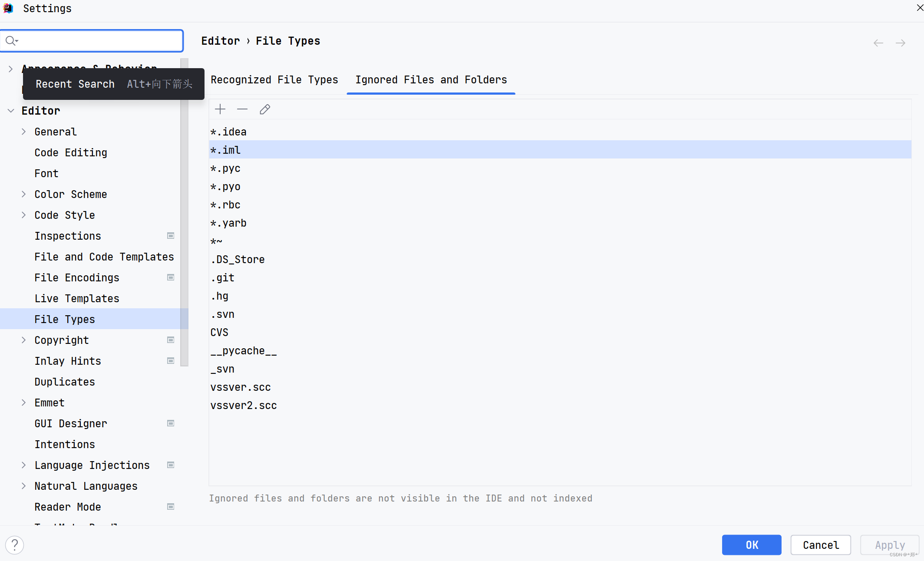Expand the Language Injections node
The width and height of the screenshot is (924, 561).
point(24,465)
